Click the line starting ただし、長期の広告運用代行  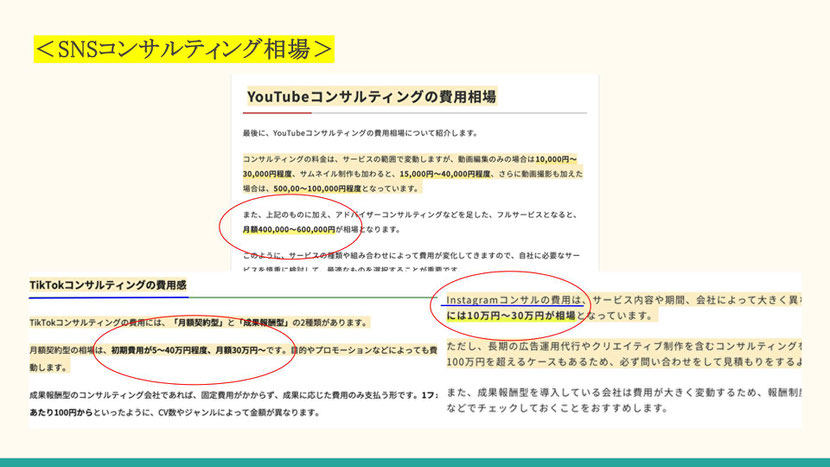[x=624, y=346]
